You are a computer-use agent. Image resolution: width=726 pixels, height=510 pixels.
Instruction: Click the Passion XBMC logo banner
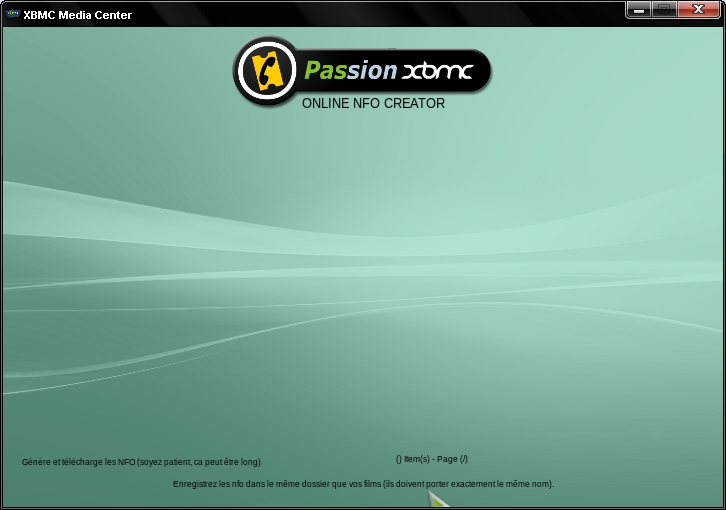click(x=362, y=70)
